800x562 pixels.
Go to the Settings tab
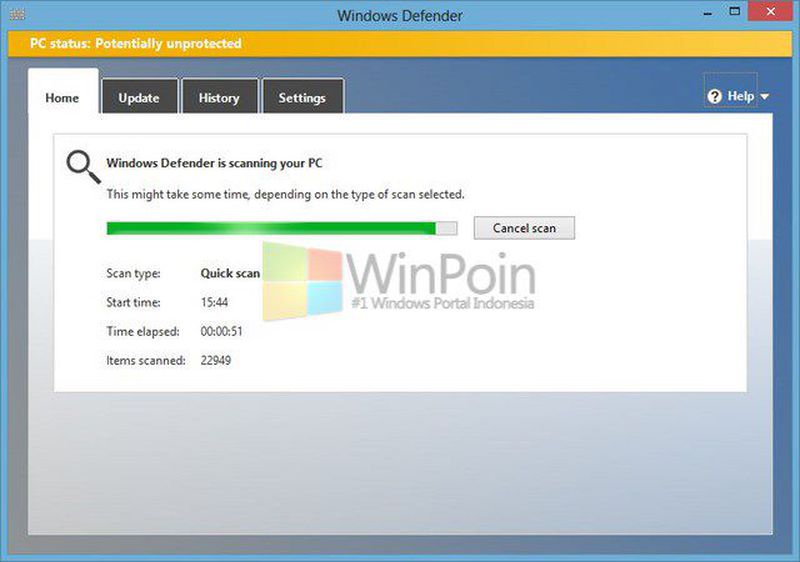coord(302,97)
